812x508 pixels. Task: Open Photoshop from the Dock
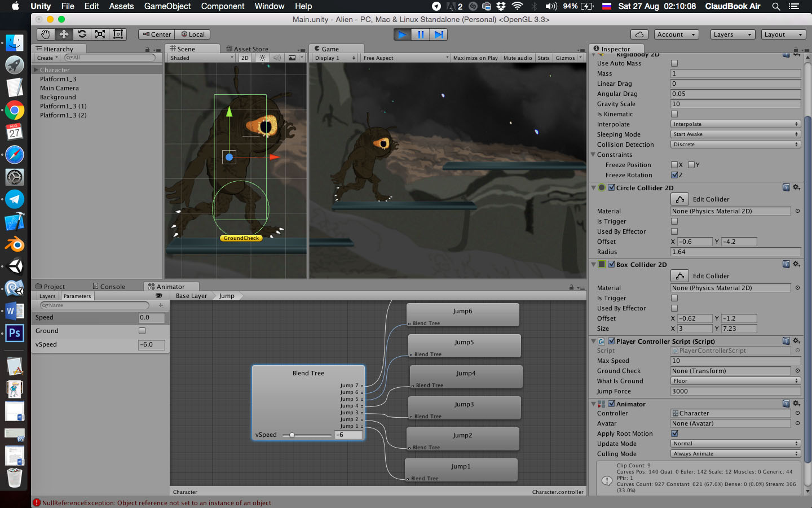[15, 333]
